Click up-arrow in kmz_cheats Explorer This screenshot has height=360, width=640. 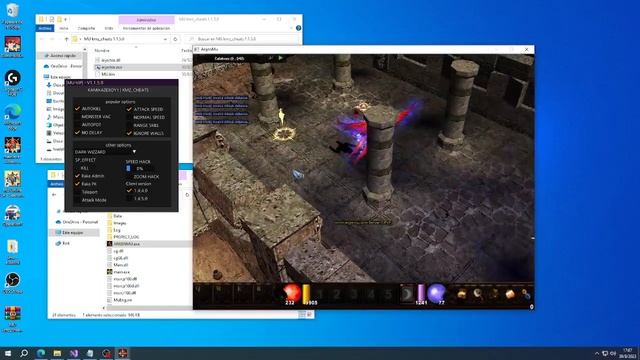coord(66,39)
